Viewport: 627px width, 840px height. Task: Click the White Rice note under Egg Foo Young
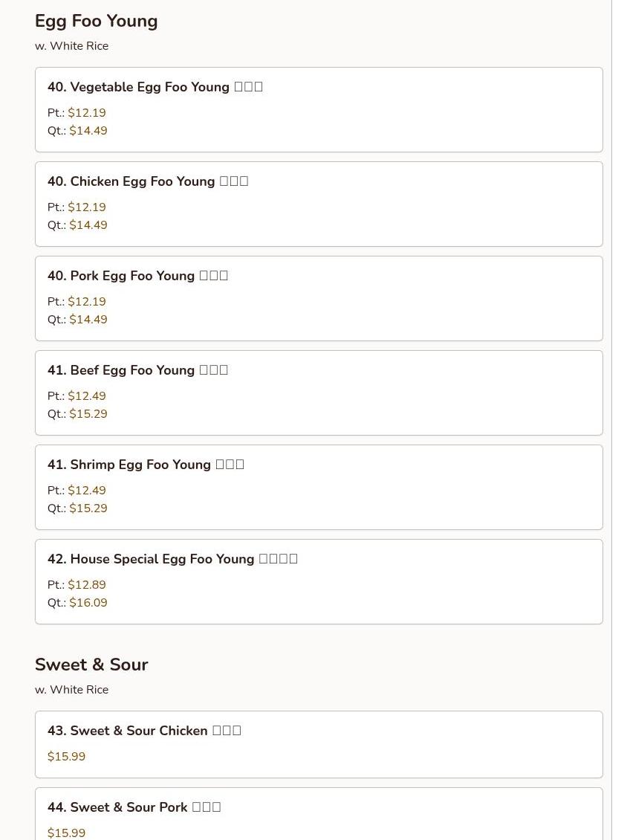tap(71, 46)
